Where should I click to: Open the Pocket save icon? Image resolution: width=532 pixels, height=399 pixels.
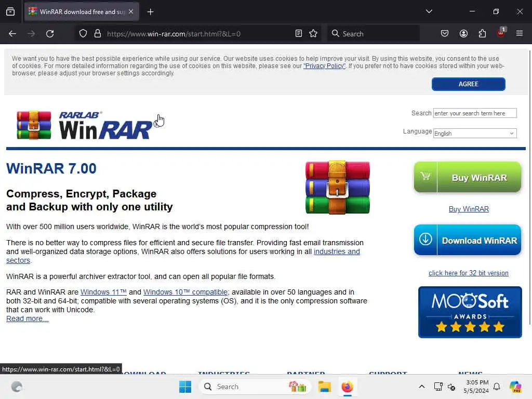tap(445, 34)
